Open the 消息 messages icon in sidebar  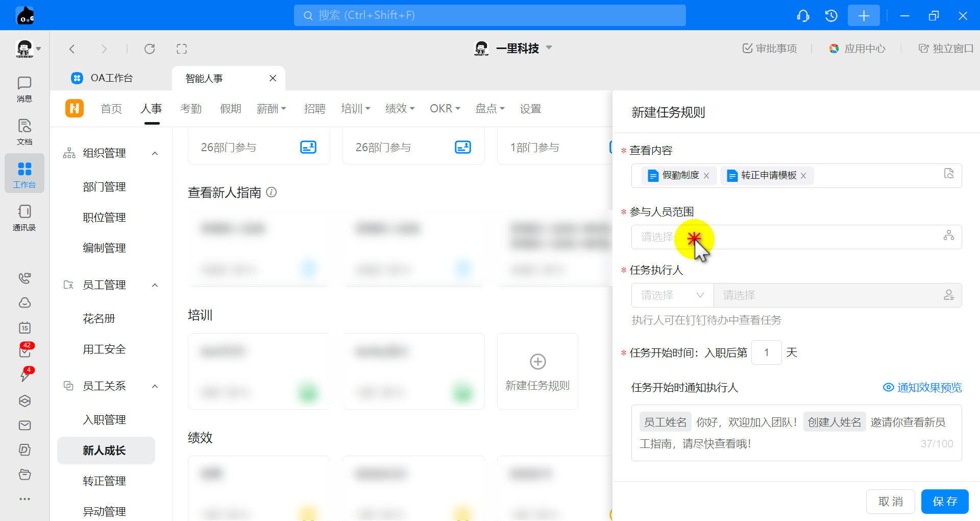[x=24, y=88]
